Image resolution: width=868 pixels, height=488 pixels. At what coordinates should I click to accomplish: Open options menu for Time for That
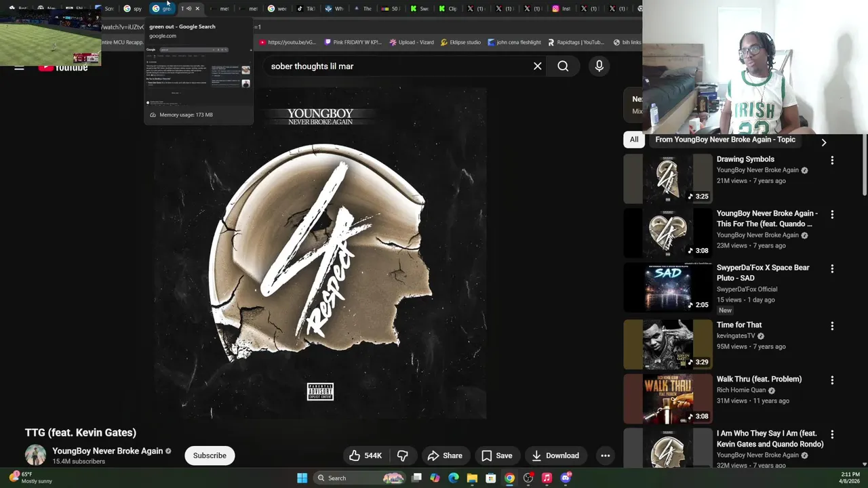pos(832,326)
